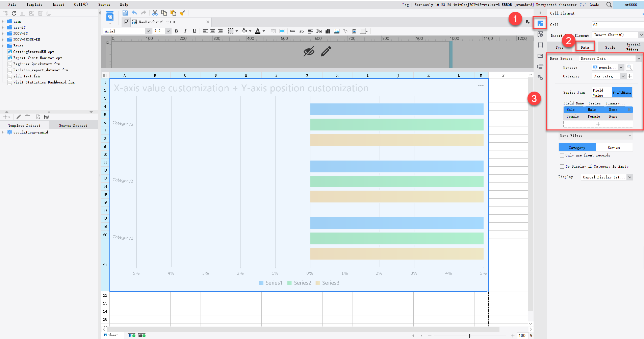Select the Hyperlink icon in the right sidebar
644x339 pixels.
(x=540, y=78)
